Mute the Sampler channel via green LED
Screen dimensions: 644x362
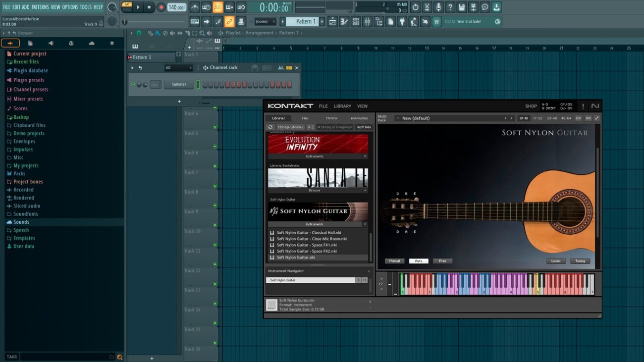(133, 85)
